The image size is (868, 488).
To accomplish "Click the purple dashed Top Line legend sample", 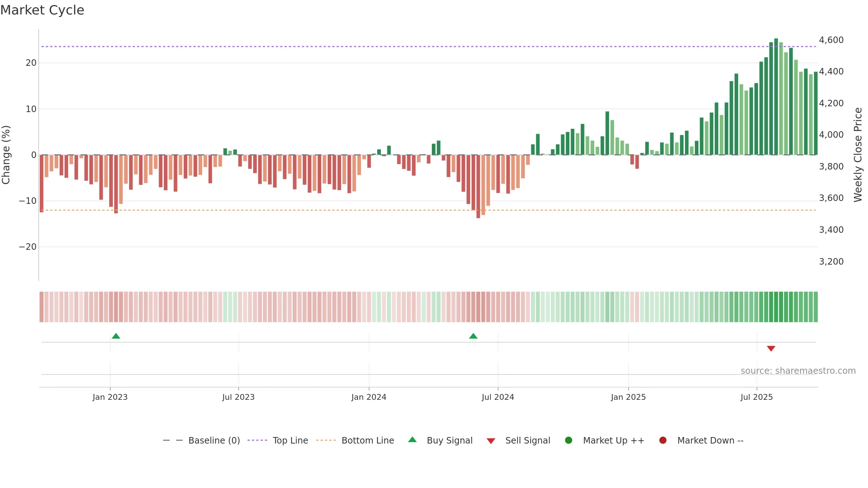I will pos(257,440).
